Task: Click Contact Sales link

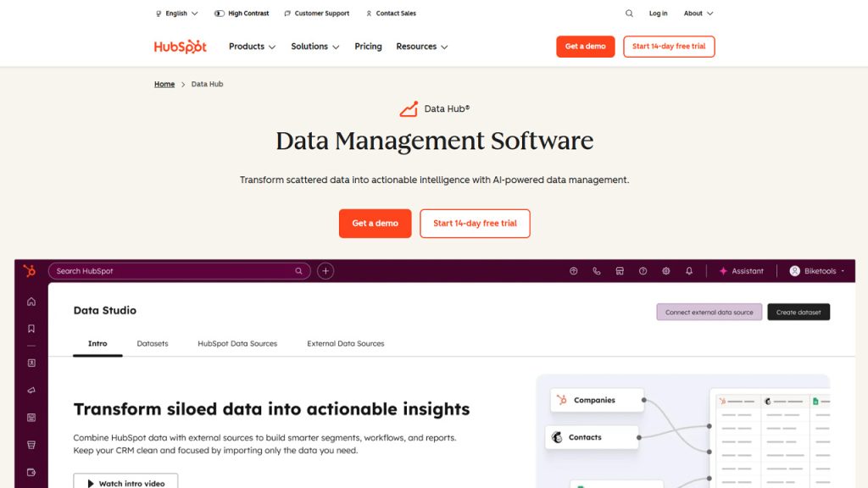Action: click(391, 14)
